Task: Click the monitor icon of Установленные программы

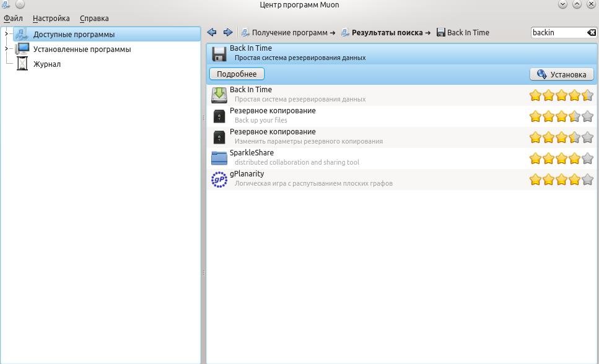Action: coord(22,49)
